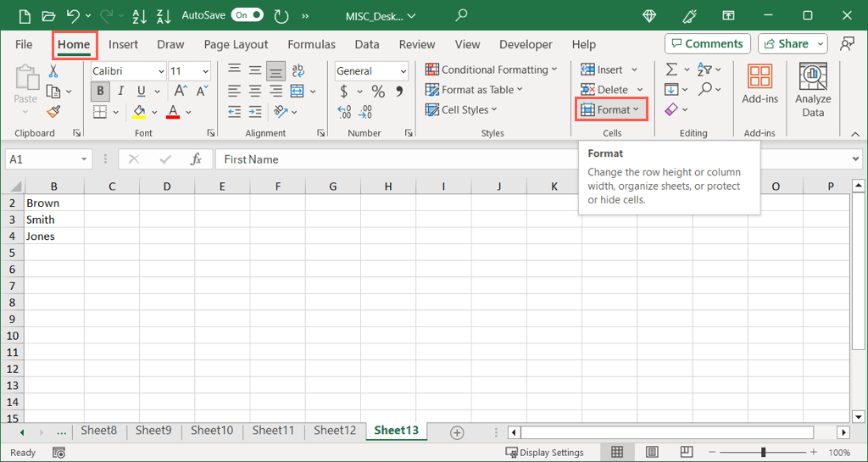
Task: Open the Analyze Data tool
Action: [813, 90]
